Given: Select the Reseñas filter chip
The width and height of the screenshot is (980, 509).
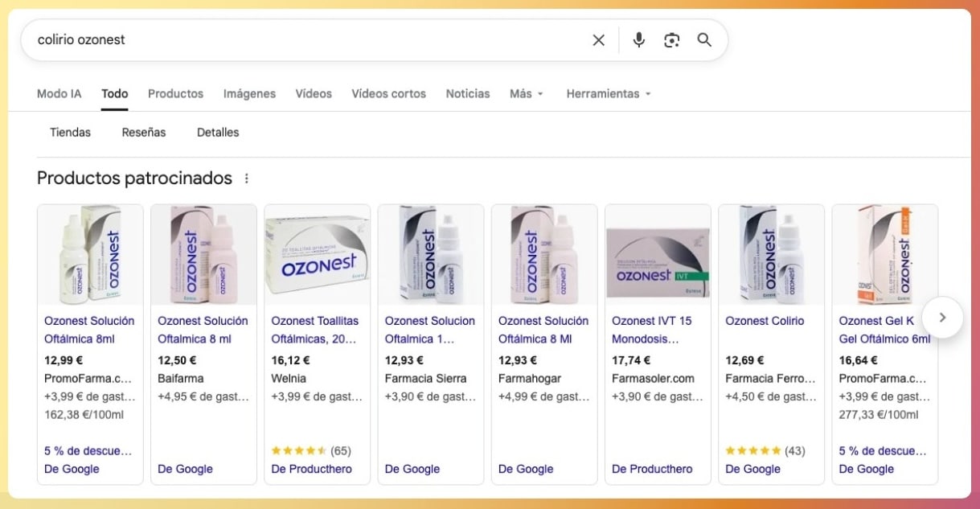Looking at the screenshot, I should (x=144, y=132).
